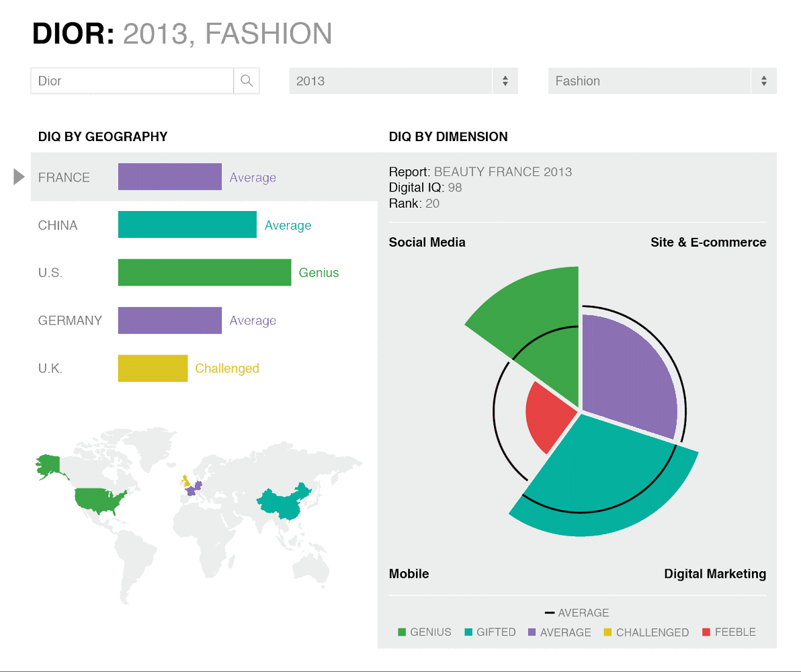Image resolution: width=801 pixels, height=672 pixels.
Task: Click the Average purple legend swatch
Action: [532, 632]
